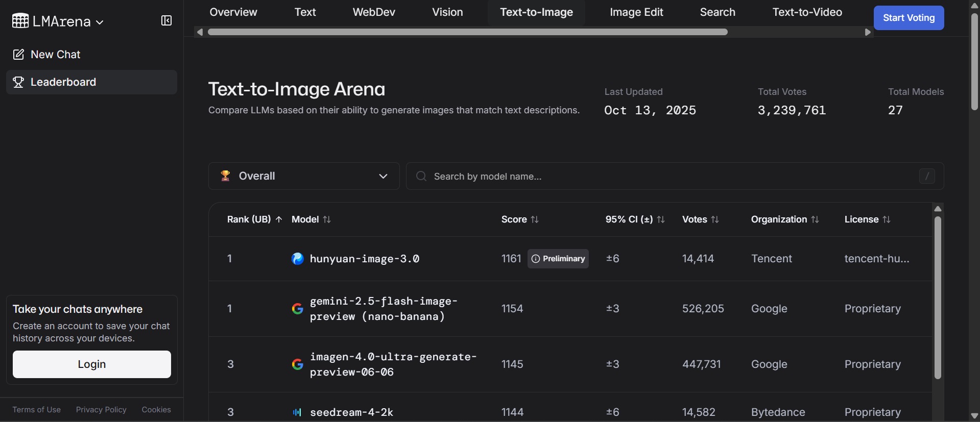Switch to the Overview tab
Image resolution: width=980 pixels, height=422 pixels.
click(x=233, y=12)
